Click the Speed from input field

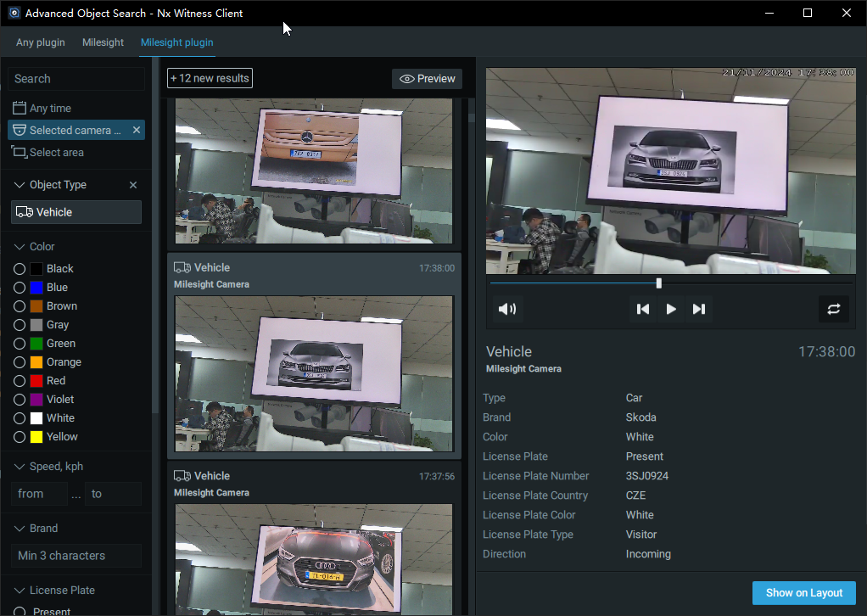pyautogui.click(x=39, y=494)
